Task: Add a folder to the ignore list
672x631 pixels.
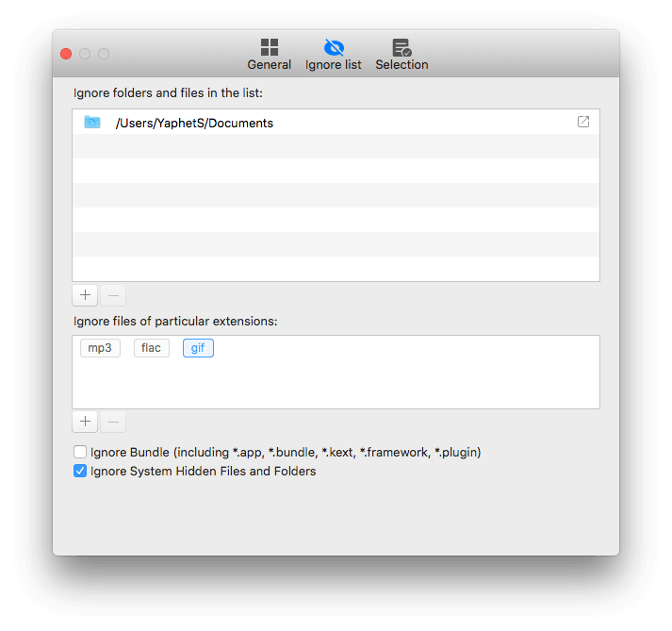Action: (85, 295)
